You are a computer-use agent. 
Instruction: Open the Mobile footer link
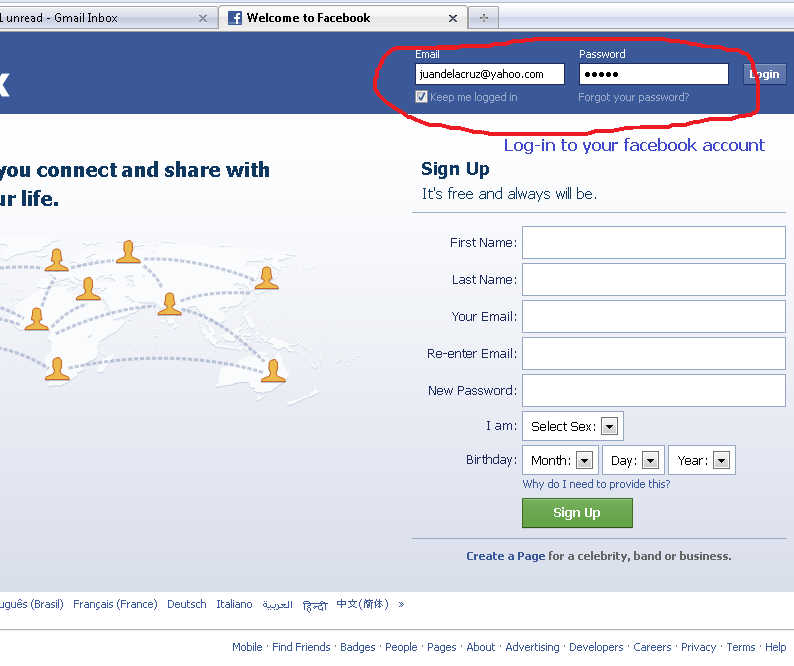pos(247,647)
